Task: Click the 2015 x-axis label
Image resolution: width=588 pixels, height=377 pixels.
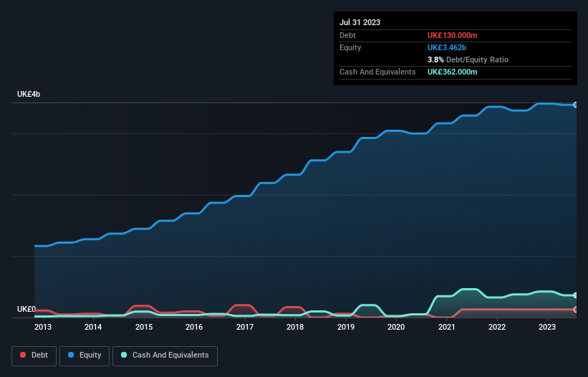Action: 144,327
